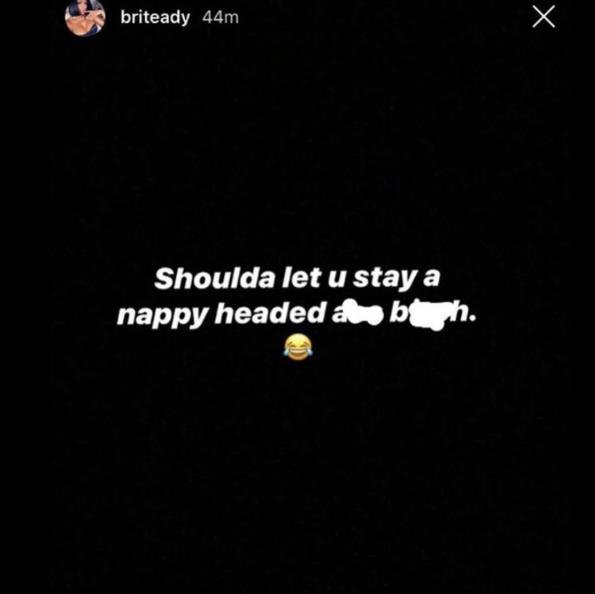Image resolution: width=595 pixels, height=594 pixels.
Task: Click the letter "u" in the story
Action: [337, 282]
